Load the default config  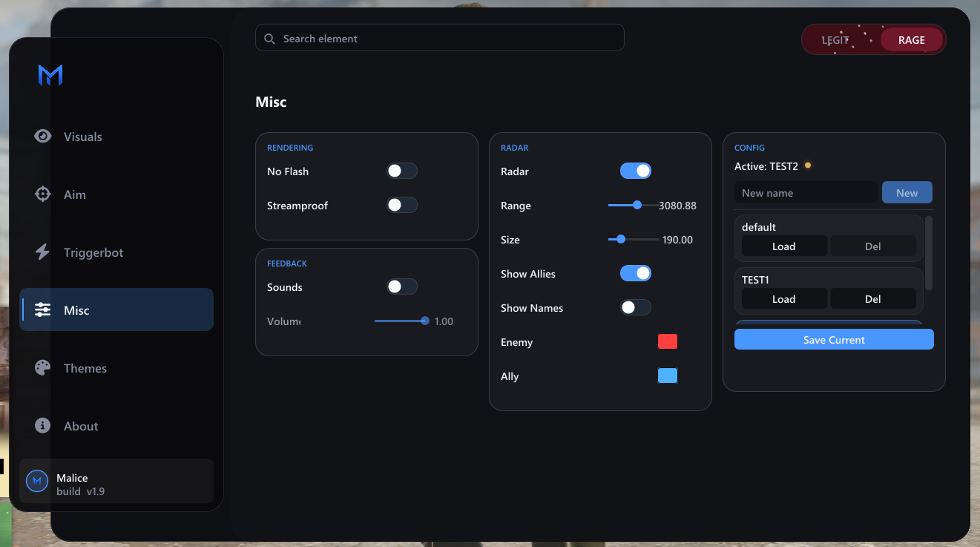(784, 246)
